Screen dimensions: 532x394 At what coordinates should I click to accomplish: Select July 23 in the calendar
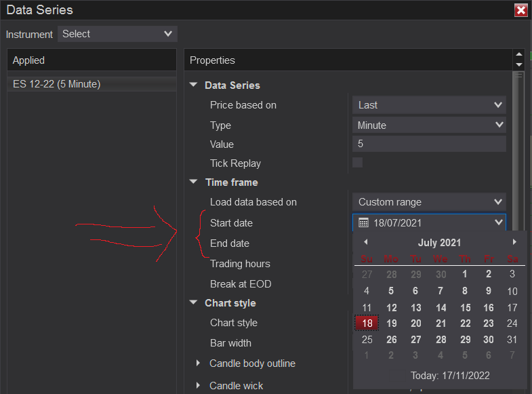[x=488, y=323]
